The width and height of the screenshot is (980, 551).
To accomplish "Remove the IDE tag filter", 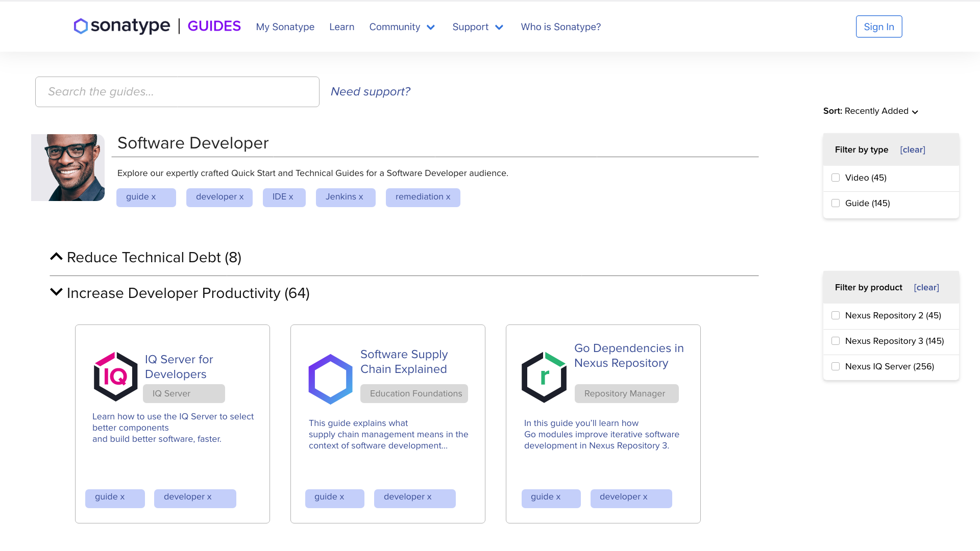I will click(284, 197).
